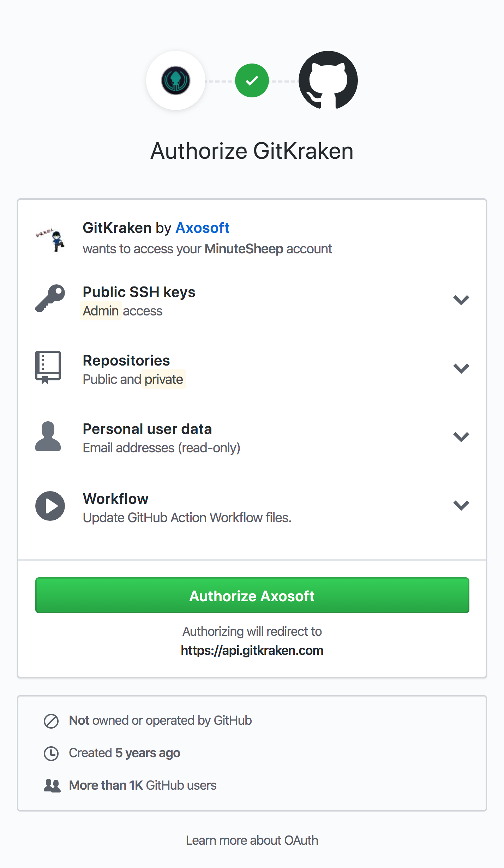Open the Axosoft developer link

(202, 228)
